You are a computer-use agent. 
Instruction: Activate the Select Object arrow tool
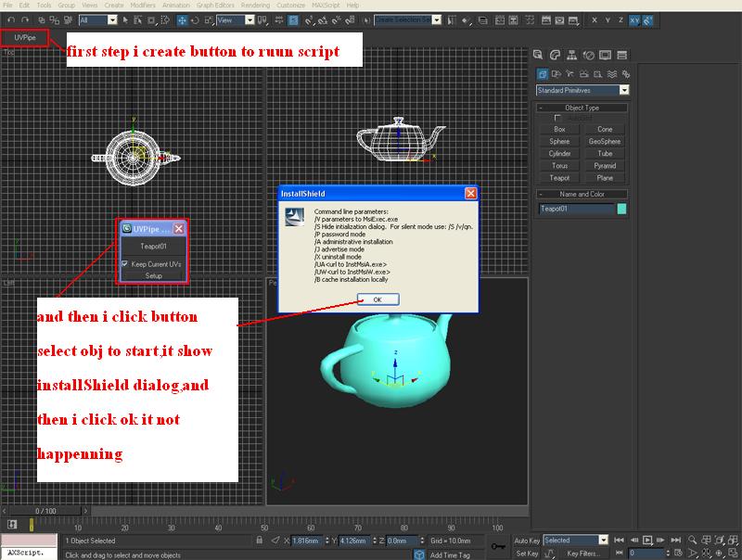click(125, 20)
